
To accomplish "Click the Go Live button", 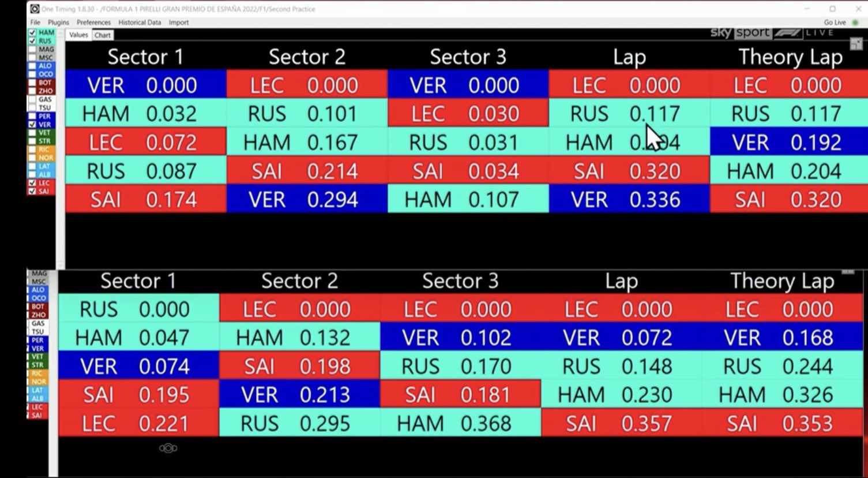I will coord(835,23).
